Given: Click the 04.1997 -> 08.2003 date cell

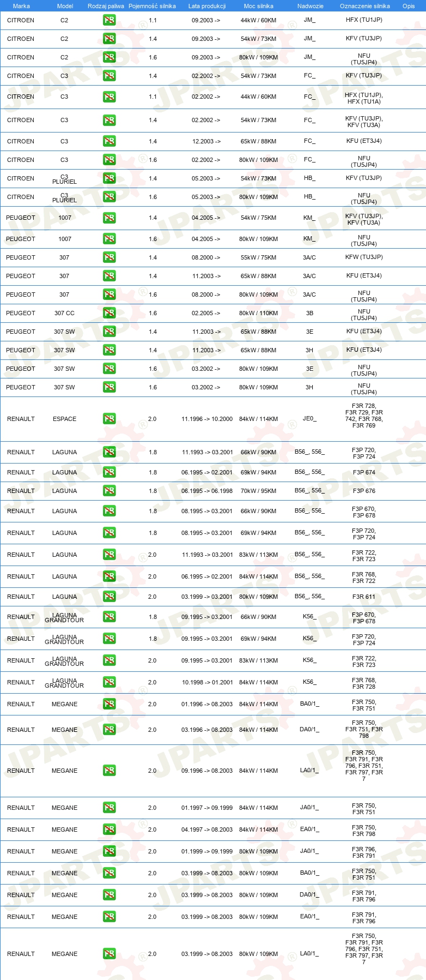Looking at the screenshot, I should pyautogui.click(x=207, y=829).
